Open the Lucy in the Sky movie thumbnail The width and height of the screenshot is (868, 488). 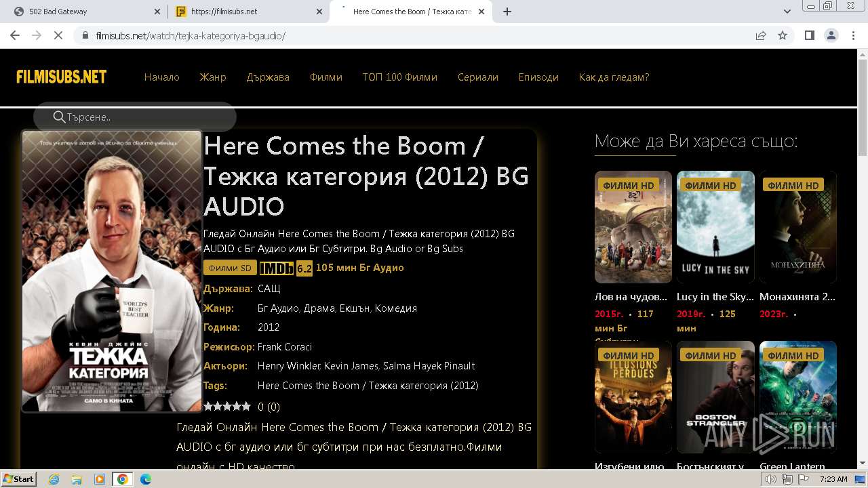pyautogui.click(x=715, y=226)
